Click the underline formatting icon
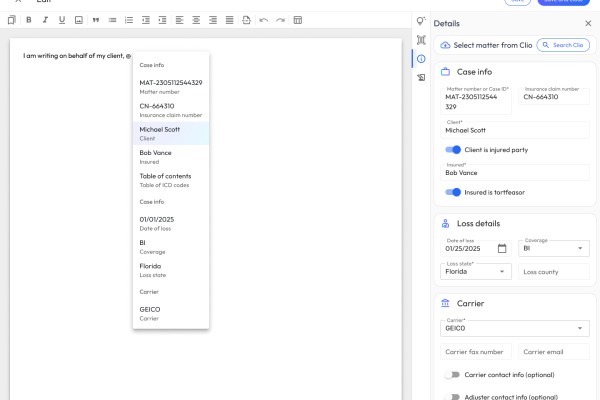 [62, 20]
